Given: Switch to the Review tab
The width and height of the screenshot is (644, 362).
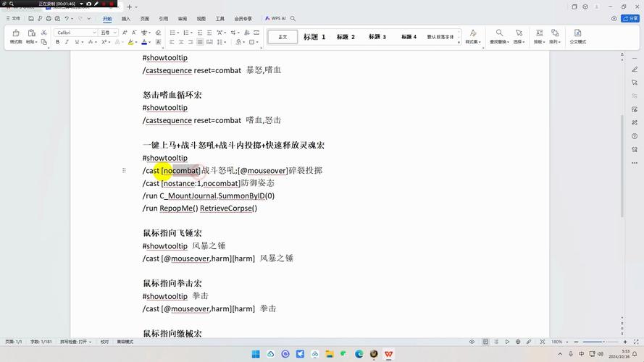Looking at the screenshot, I should click(183, 19).
